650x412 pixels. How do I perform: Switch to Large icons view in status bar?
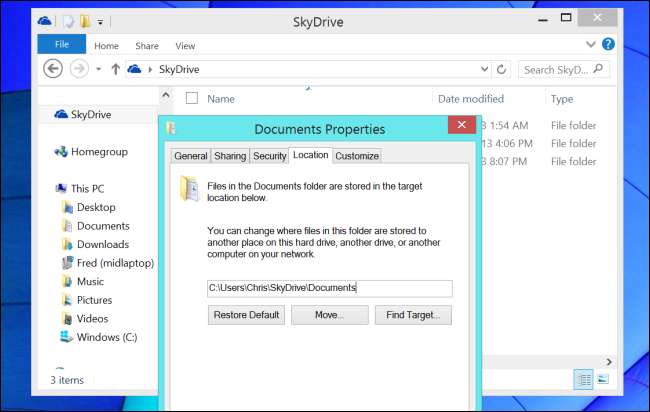(x=602, y=379)
